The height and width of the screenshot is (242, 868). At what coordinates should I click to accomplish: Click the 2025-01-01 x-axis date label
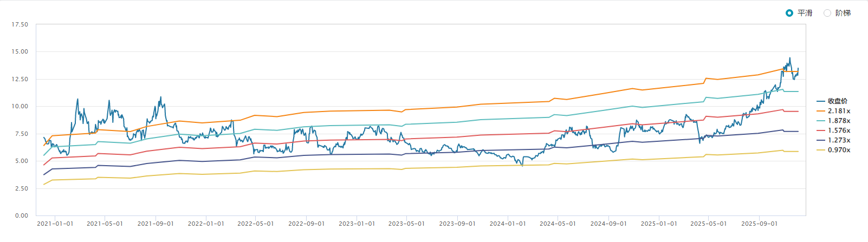(659, 224)
